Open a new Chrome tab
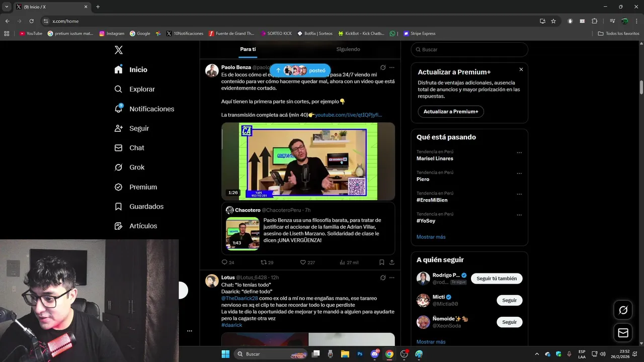 pos(98,7)
